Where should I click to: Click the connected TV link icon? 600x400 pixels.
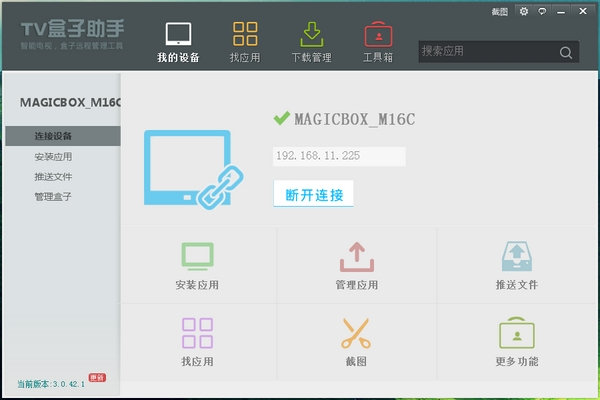(x=193, y=170)
